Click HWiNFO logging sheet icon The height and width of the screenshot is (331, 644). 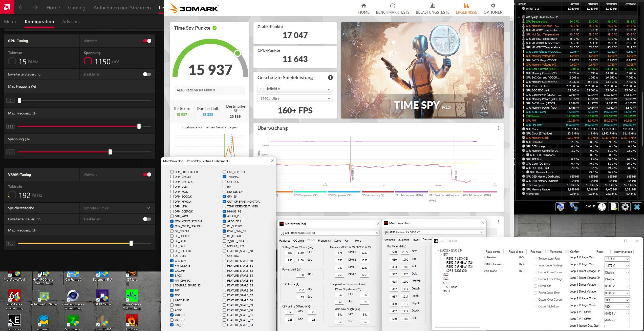coord(614,207)
